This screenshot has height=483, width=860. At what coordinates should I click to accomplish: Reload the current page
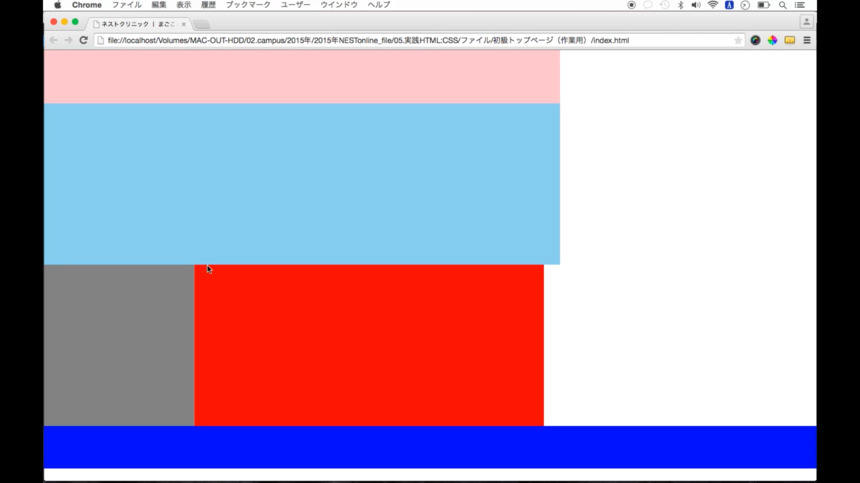(83, 40)
